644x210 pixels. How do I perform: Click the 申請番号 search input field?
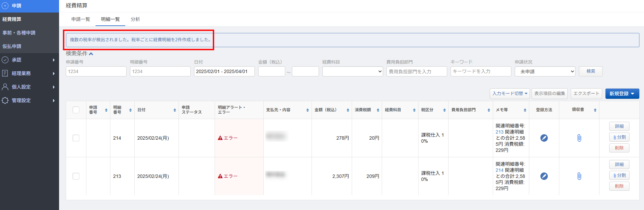pyautogui.click(x=96, y=71)
